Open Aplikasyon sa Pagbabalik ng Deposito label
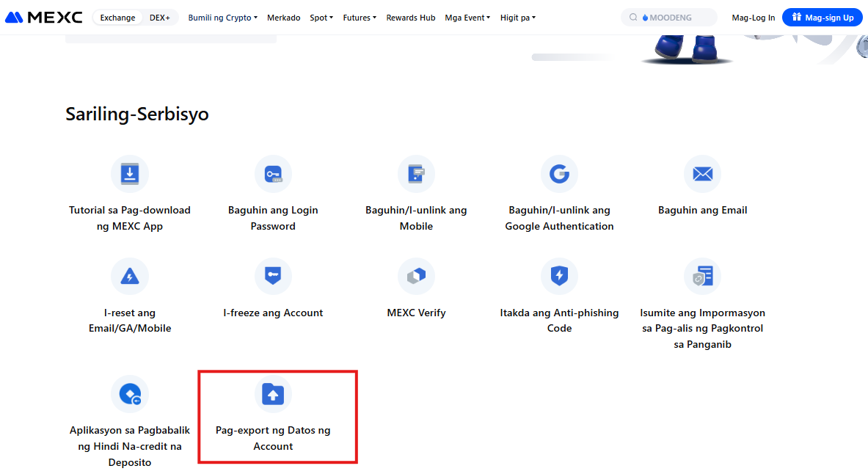Viewport: 868px width, 474px height. pyautogui.click(x=130, y=446)
